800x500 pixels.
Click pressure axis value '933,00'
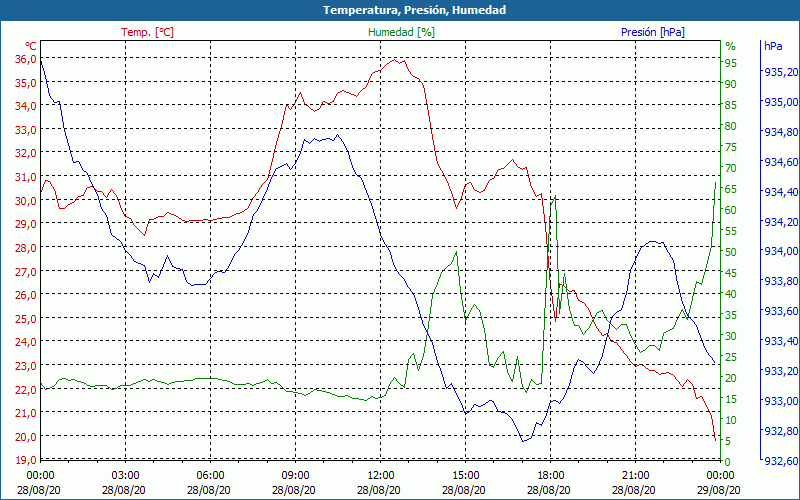click(x=781, y=401)
